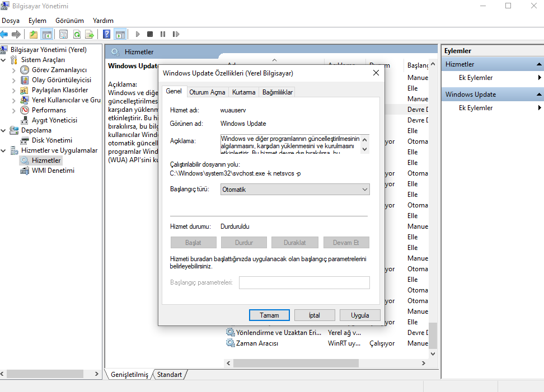Click the Pause service toolbar icon
The width and height of the screenshot is (544, 392).
[x=163, y=34]
